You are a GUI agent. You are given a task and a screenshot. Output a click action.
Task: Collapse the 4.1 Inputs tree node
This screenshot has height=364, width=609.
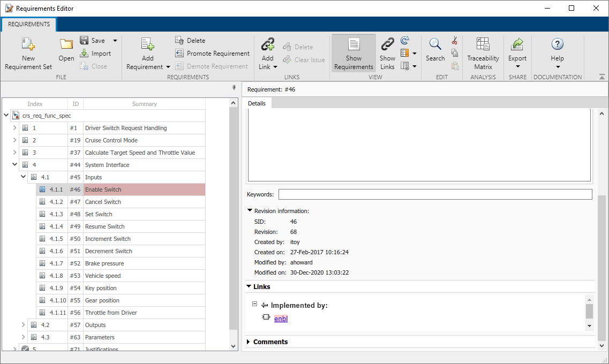click(x=23, y=177)
